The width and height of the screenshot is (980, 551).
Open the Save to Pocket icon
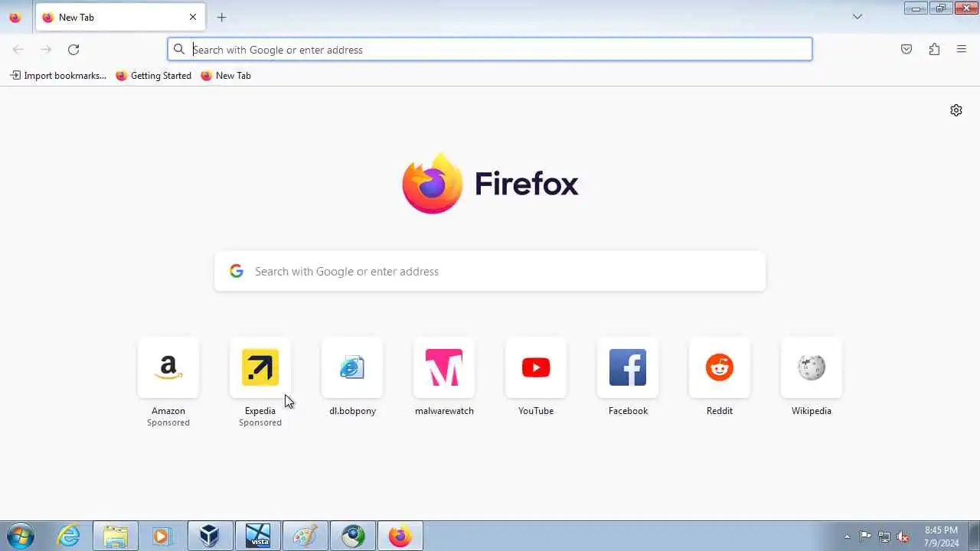click(x=906, y=50)
